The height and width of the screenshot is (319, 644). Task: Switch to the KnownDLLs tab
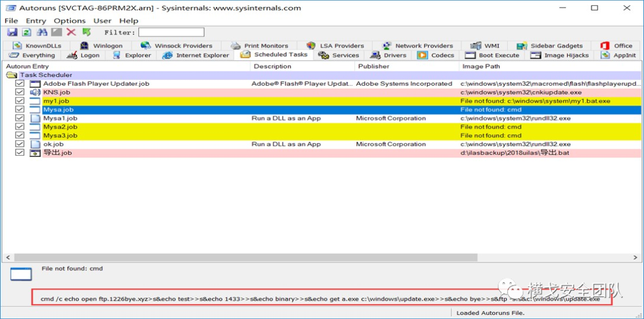36,45
